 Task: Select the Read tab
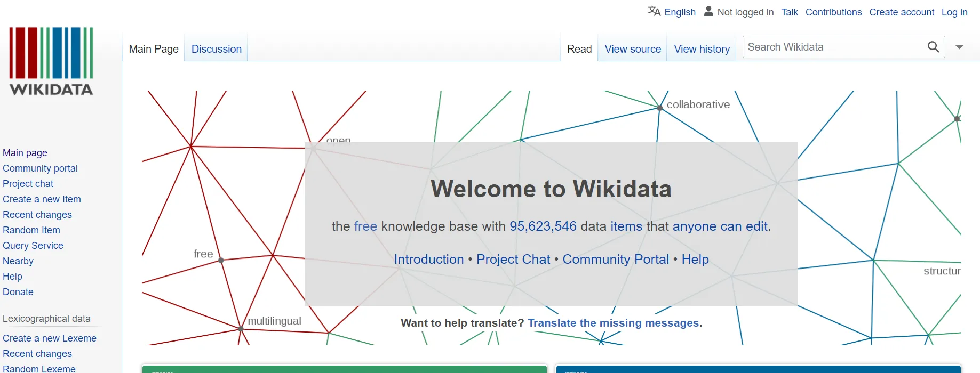pyautogui.click(x=579, y=49)
